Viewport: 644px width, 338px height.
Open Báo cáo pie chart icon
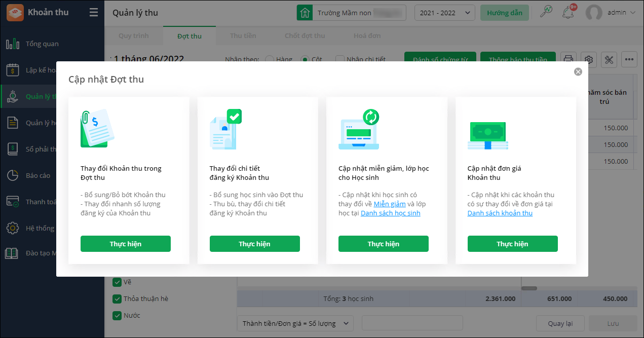[13, 176]
